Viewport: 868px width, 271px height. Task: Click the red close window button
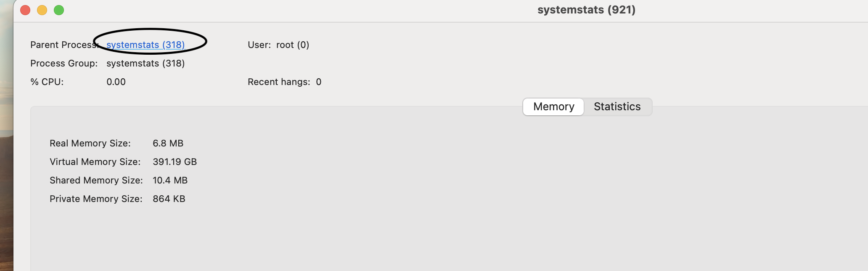[25, 10]
